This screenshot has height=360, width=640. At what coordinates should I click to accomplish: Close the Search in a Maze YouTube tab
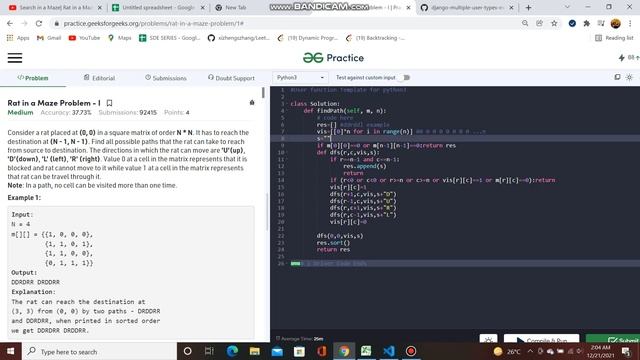point(100,7)
